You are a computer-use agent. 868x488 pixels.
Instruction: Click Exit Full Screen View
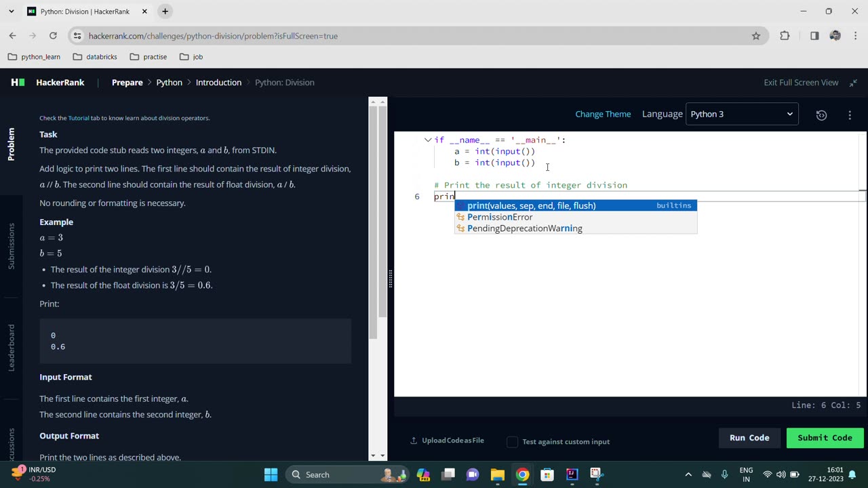click(x=801, y=83)
